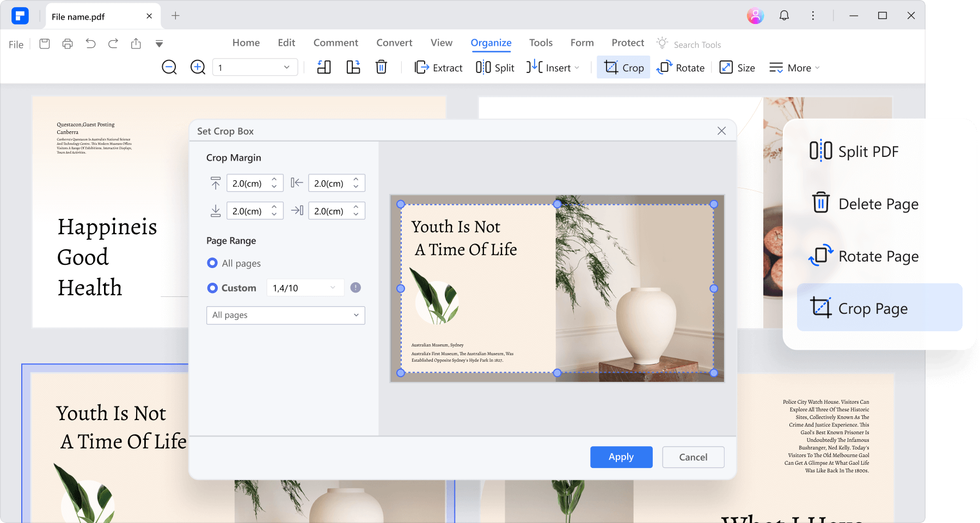Click the print icon
The width and height of the screenshot is (980, 523).
(68, 44)
